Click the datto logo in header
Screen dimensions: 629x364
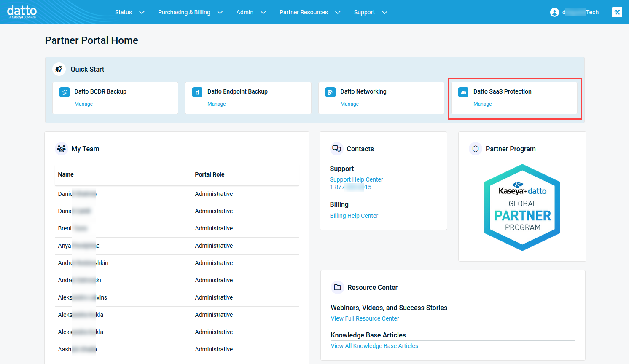pyautogui.click(x=22, y=12)
